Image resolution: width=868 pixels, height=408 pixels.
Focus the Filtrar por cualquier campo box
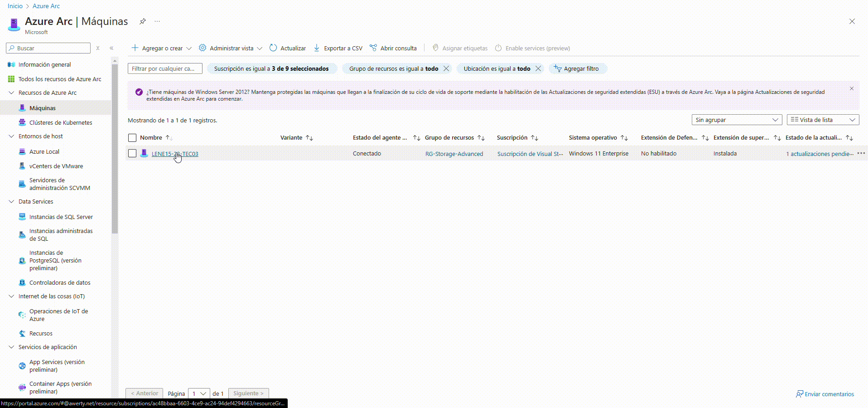[x=165, y=68]
